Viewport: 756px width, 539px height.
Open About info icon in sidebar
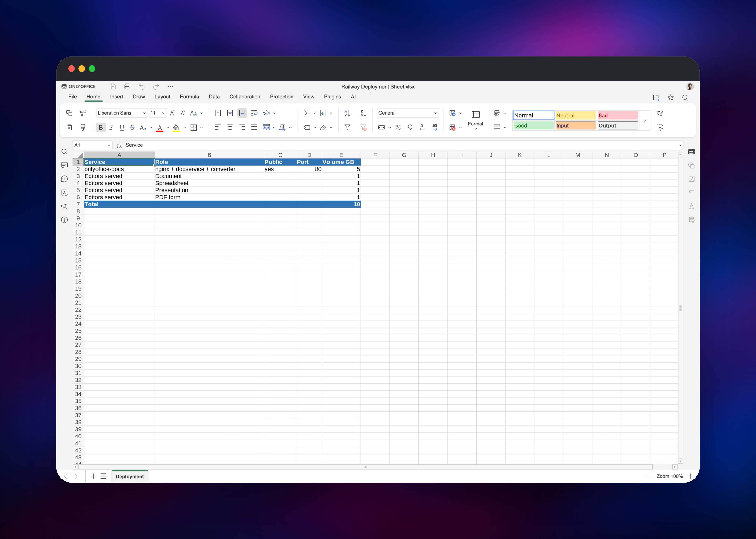[x=64, y=220]
